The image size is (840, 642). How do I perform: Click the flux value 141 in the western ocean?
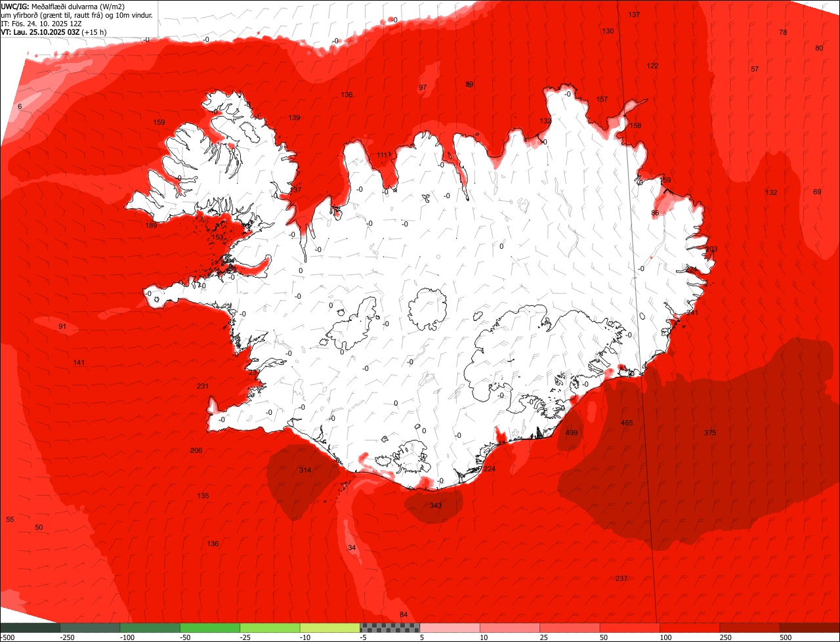(x=79, y=362)
